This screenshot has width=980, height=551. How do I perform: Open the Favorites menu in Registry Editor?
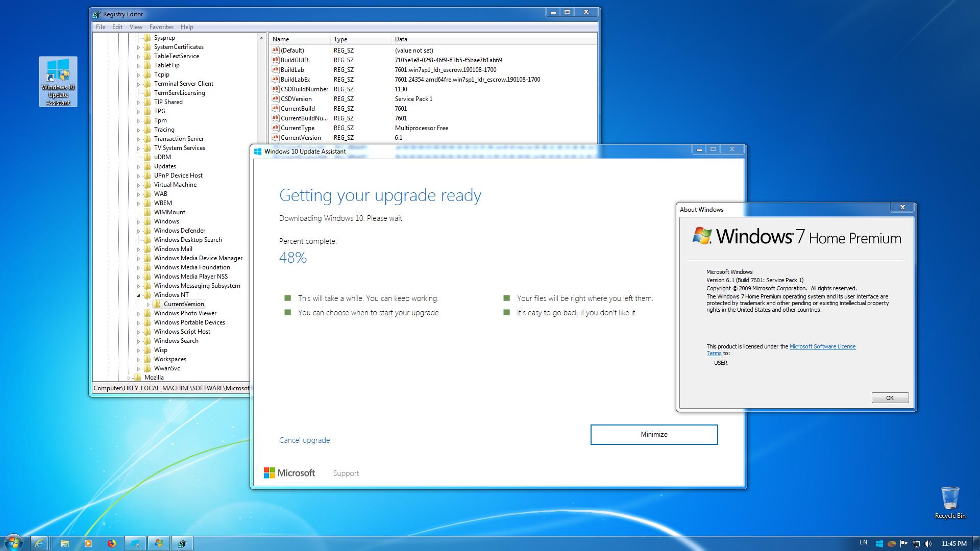tap(161, 27)
